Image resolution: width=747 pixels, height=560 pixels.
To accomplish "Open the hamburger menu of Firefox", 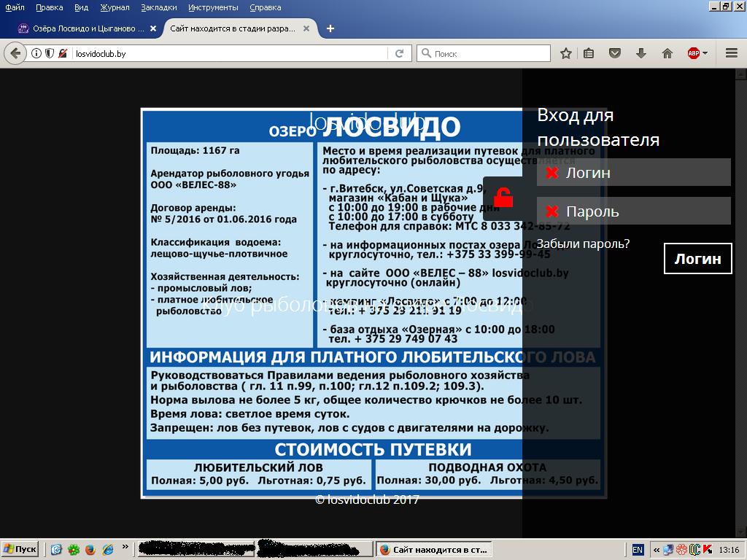I will (731, 53).
